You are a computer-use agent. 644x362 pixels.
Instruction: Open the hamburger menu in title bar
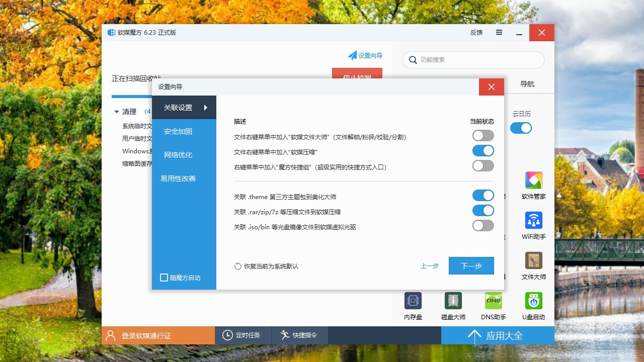coord(499,32)
